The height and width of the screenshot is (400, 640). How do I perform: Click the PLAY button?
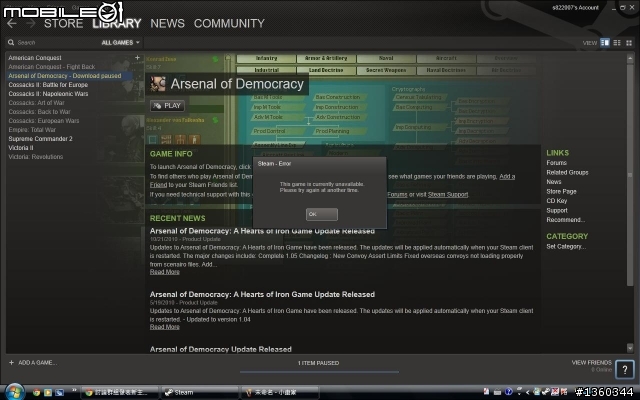coord(167,106)
